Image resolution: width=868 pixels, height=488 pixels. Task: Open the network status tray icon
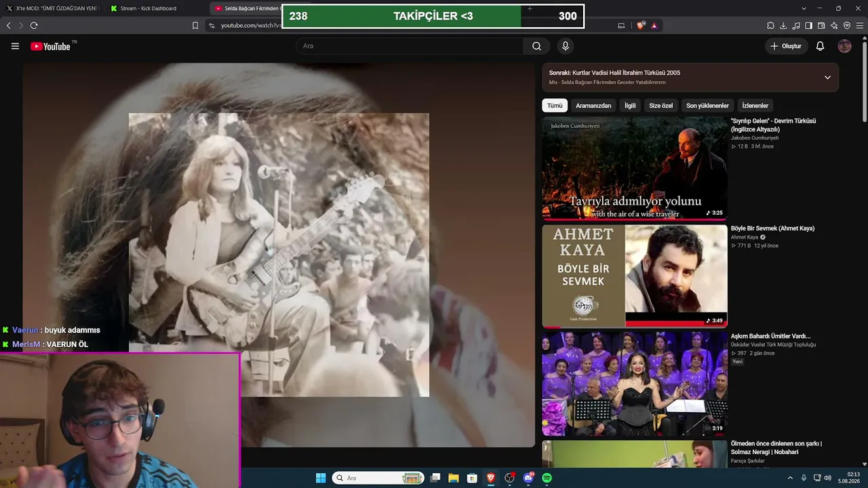click(817, 478)
